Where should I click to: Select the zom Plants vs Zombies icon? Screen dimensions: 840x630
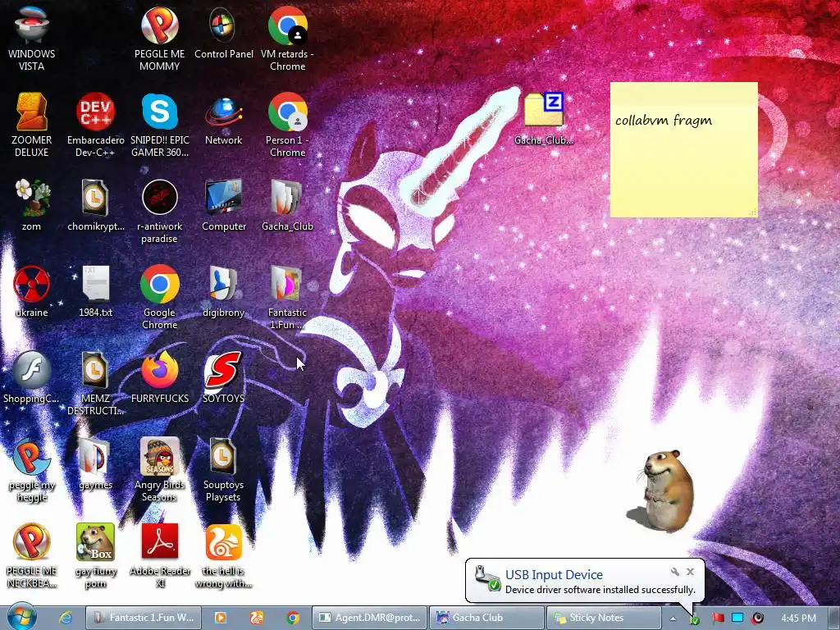point(32,205)
